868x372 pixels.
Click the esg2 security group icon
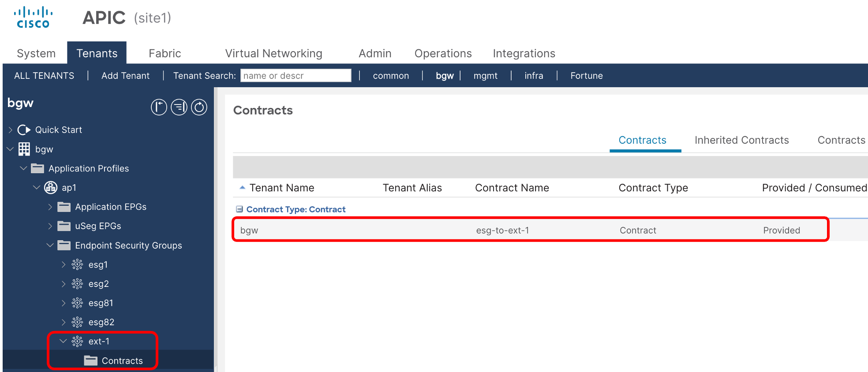77,284
